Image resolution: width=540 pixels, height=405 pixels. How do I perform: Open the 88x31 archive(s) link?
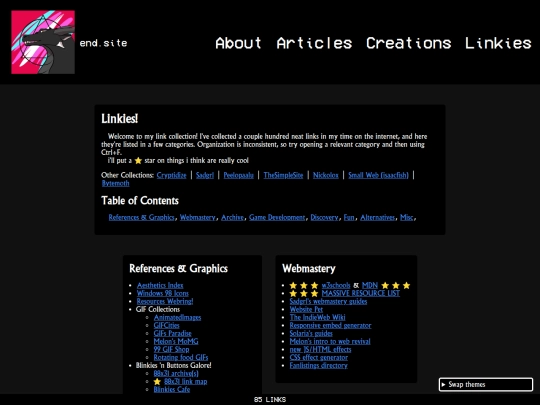[176, 373]
